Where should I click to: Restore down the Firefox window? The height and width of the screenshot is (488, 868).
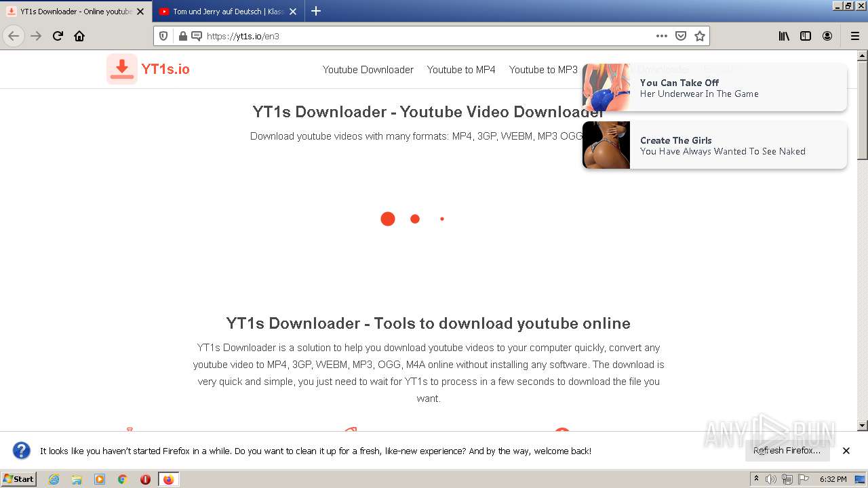(848, 6)
